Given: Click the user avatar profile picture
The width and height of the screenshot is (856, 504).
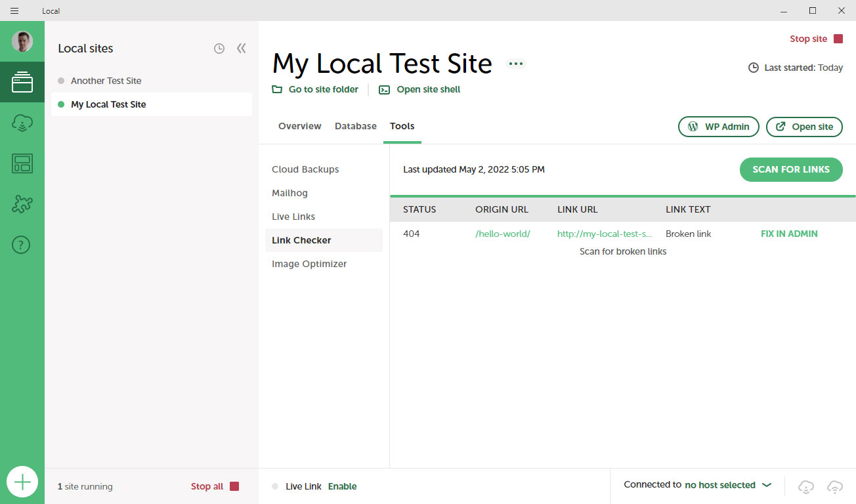Looking at the screenshot, I should click(22, 42).
